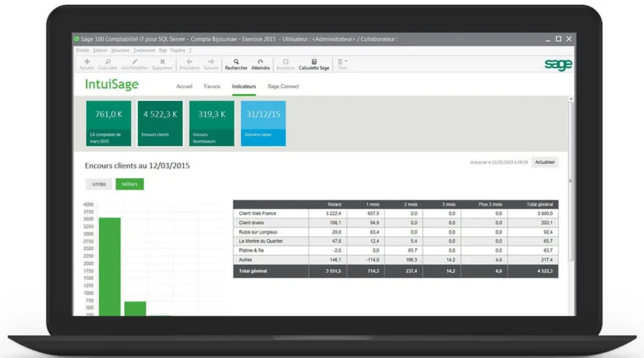Click the 1 mois column header

(x=373, y=204)
